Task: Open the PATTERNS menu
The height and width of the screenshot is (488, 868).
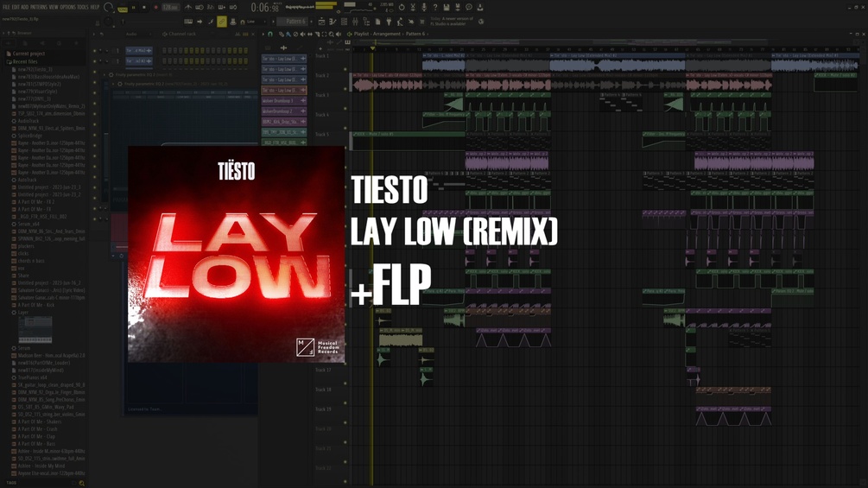Action: click(x=39, y=7)
